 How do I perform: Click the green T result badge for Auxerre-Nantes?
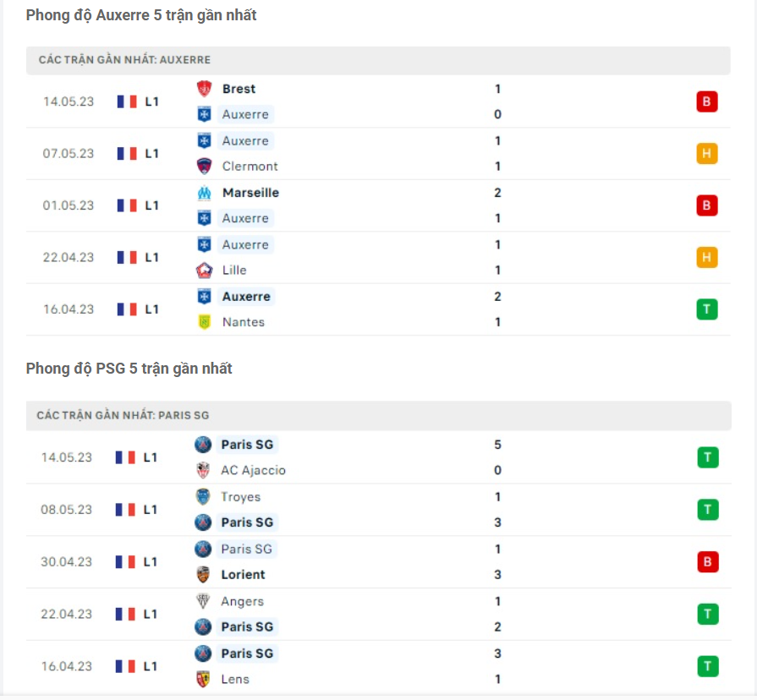707,309
